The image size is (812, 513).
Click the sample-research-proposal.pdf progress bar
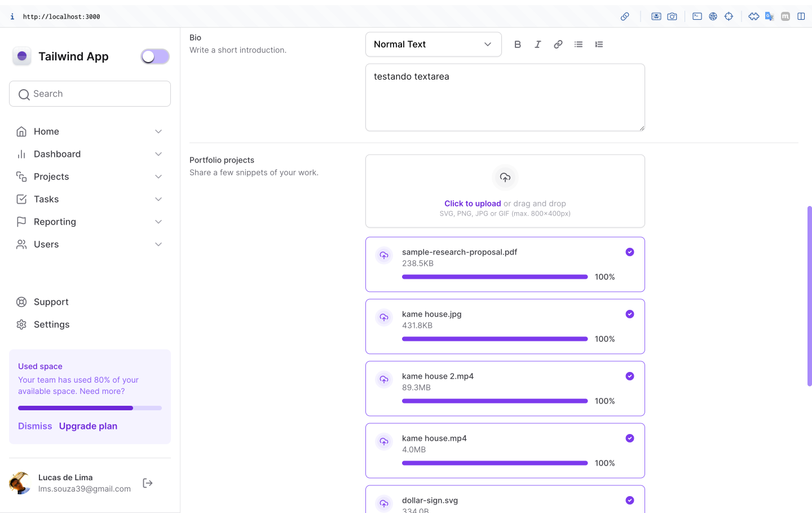tap(495, 277)
